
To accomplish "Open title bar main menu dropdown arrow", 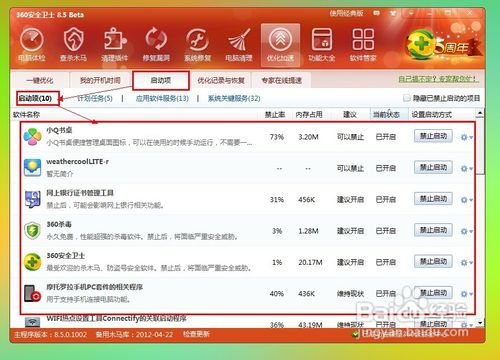I will [x=411, y=13].
